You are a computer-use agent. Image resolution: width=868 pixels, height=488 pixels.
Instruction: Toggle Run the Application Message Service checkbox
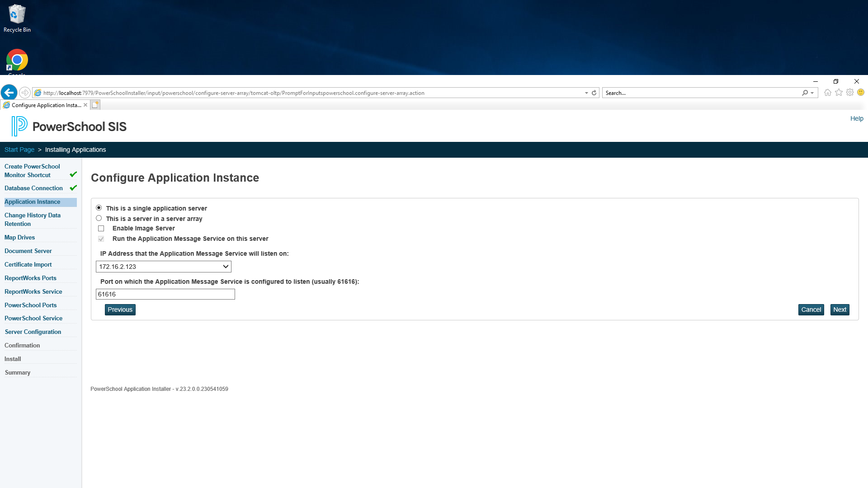point(101,239)
